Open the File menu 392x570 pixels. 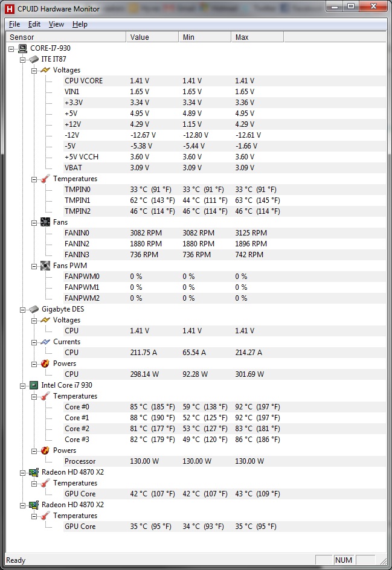point(14,24)
